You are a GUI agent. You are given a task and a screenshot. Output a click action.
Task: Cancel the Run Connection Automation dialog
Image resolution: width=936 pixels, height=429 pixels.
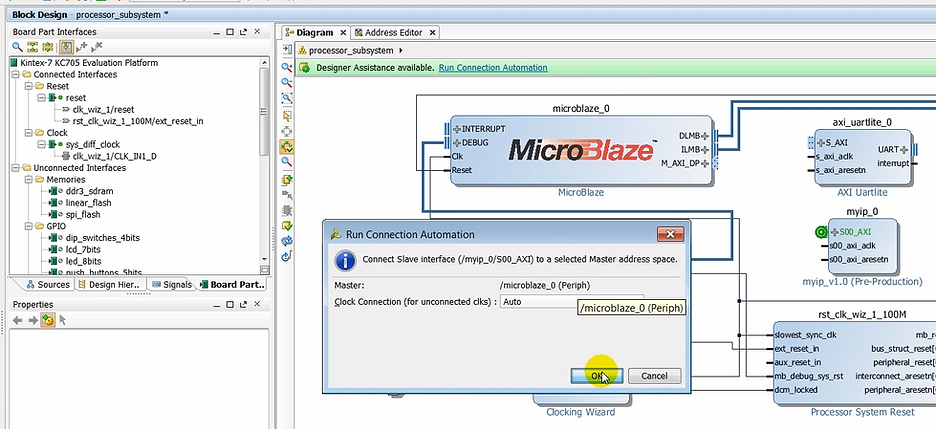click(x=654, y=376)
